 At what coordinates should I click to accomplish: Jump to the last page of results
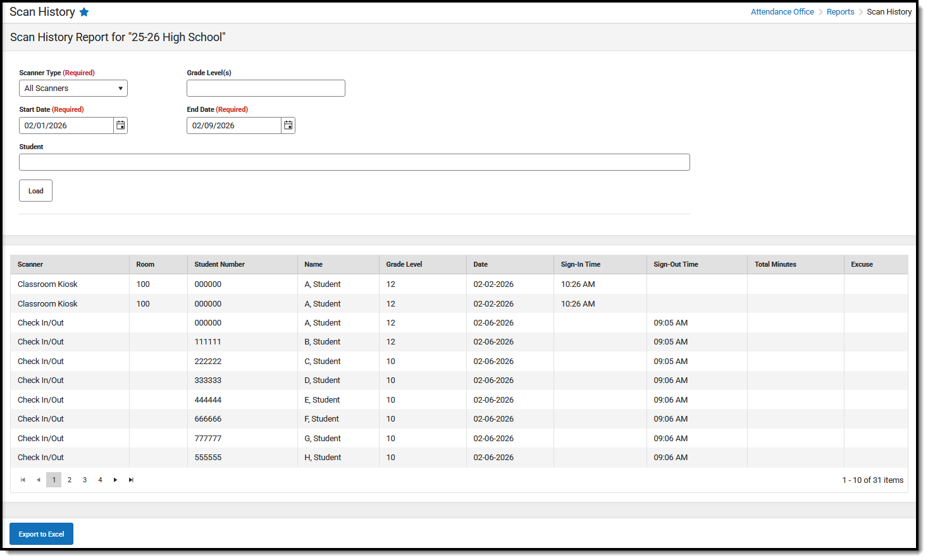click(131, 480)
